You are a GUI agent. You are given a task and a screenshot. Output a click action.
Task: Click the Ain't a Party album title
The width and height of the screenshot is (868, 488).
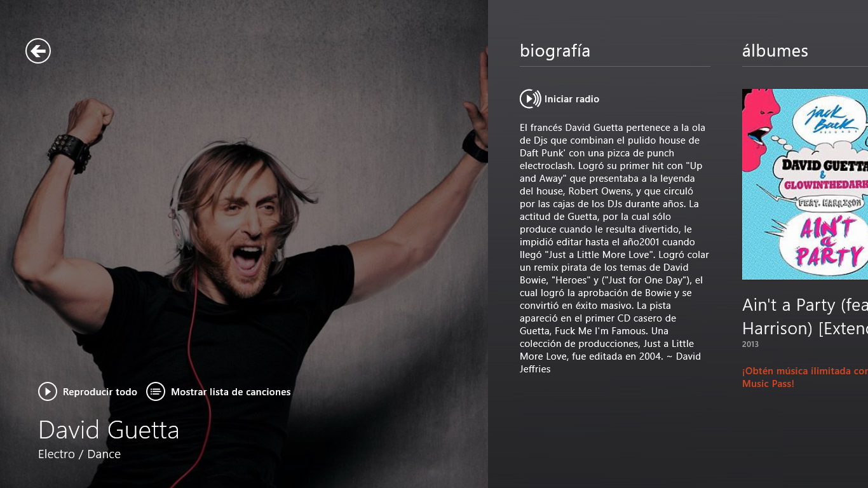coord(805,305)
